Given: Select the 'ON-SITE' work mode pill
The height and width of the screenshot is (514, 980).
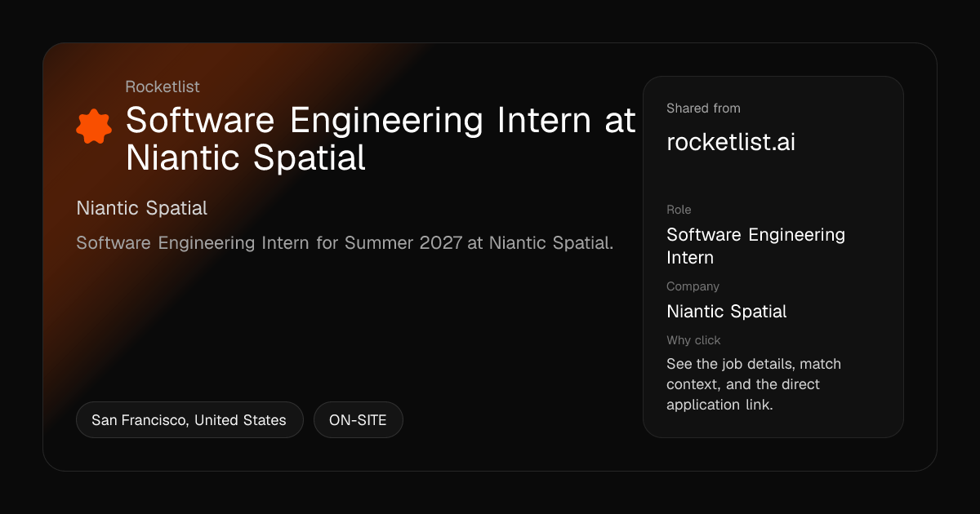Looking at the screenshot, I should 358,420.
